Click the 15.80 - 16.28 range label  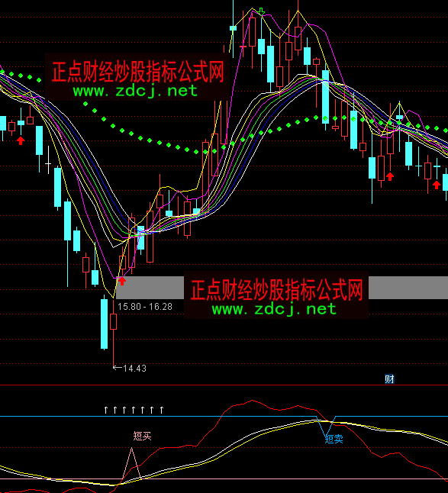[x=145, y=307]
